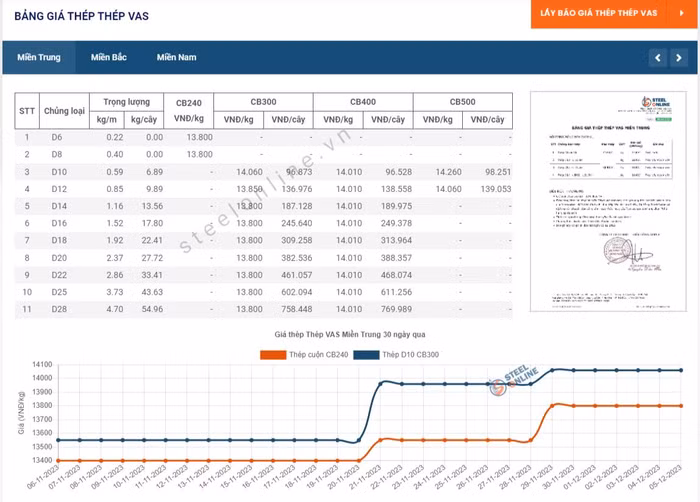Click the dark blue D10 CB300 swatch

(x=367, y=355)
